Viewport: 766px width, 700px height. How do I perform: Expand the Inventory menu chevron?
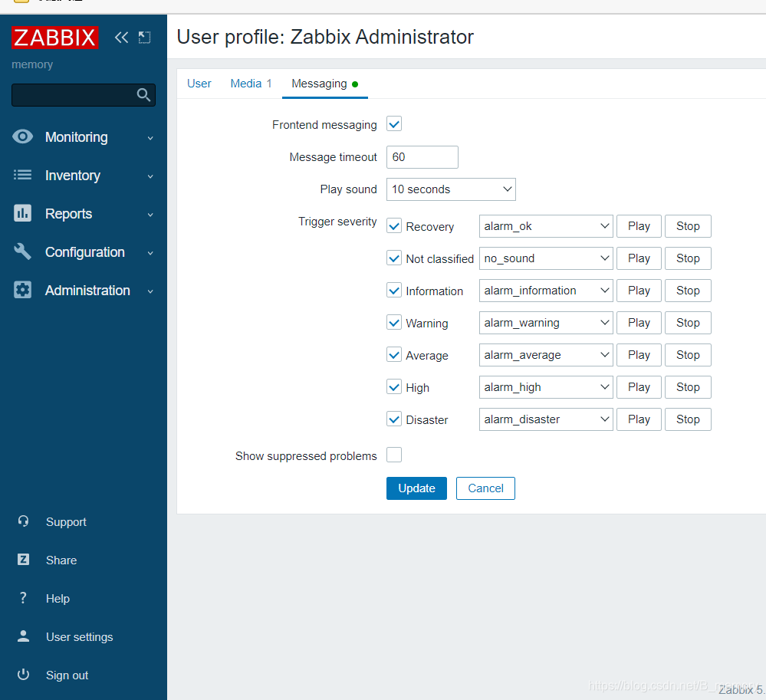150,176
